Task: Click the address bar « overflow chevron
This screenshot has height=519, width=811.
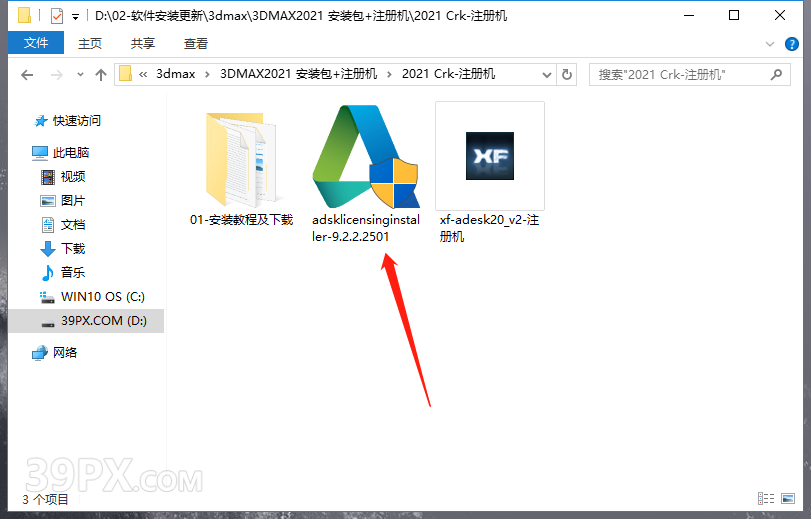Action: tap(143, 75)
